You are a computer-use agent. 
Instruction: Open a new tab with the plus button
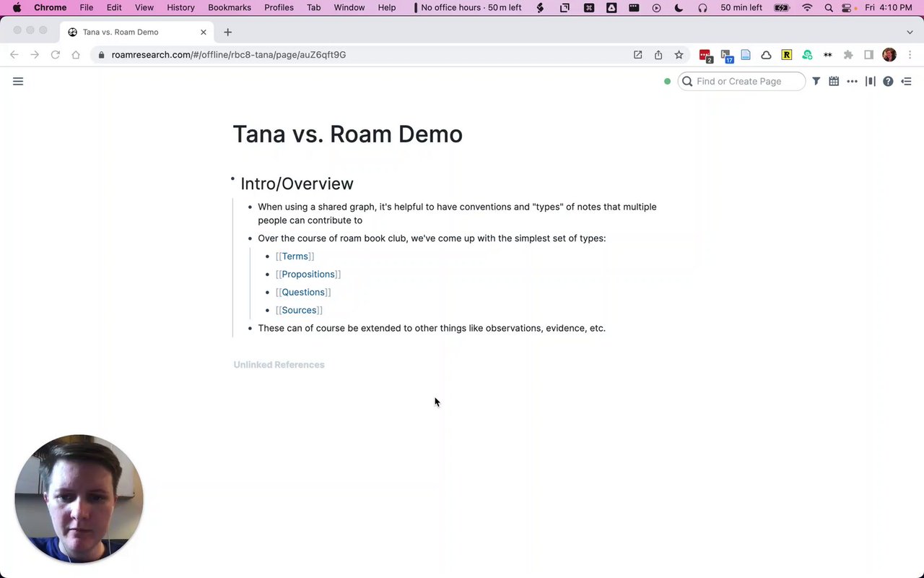227,32
